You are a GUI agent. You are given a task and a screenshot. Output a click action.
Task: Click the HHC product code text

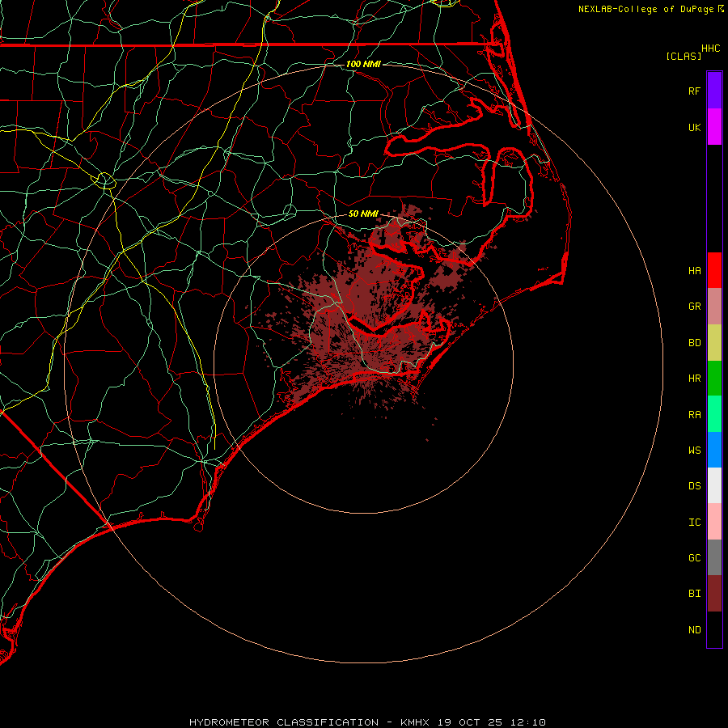click(x=711, y=49)
